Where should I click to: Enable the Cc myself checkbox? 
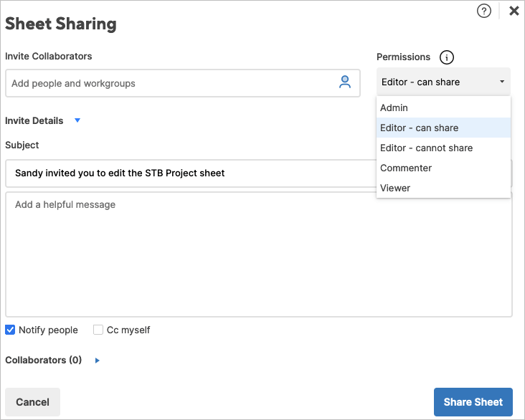pyautogui.click(x=98, y=330)
